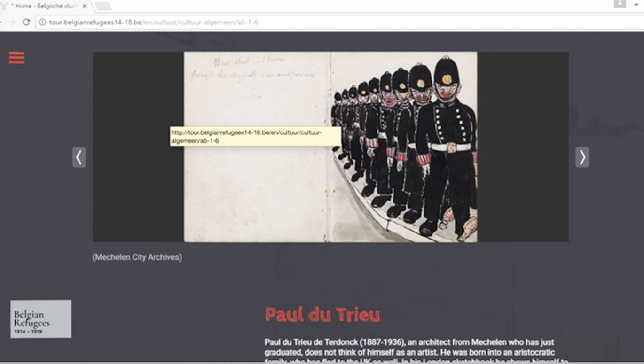The image size is (644, 364).
Task: Reload the current page
Action: tap(26, 22)
